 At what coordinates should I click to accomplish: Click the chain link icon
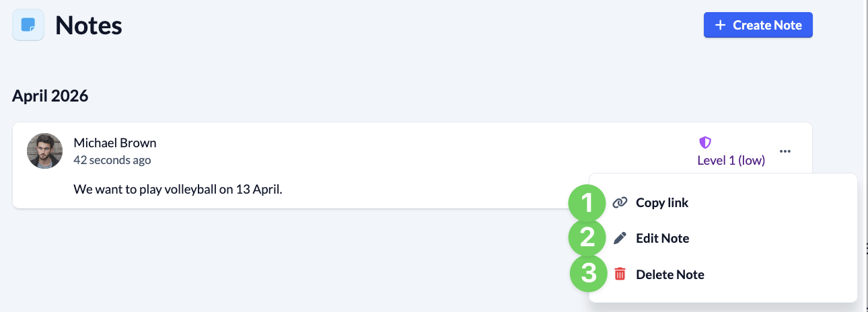pyautogui.click(x=620, y=202)
